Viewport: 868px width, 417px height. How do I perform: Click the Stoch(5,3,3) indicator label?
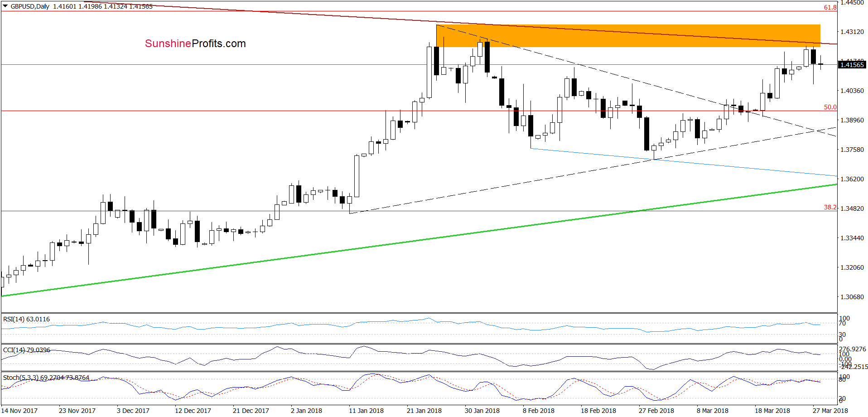tap(46, 378)
